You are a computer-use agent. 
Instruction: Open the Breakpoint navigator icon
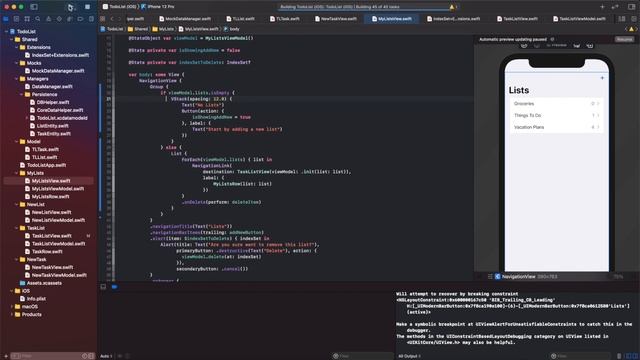(80, 19)
